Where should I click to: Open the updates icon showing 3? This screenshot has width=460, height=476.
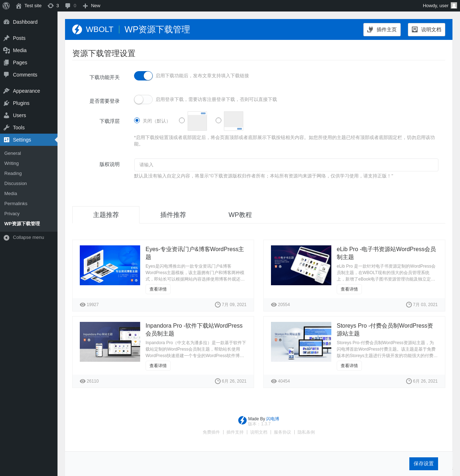coord(51,6)
